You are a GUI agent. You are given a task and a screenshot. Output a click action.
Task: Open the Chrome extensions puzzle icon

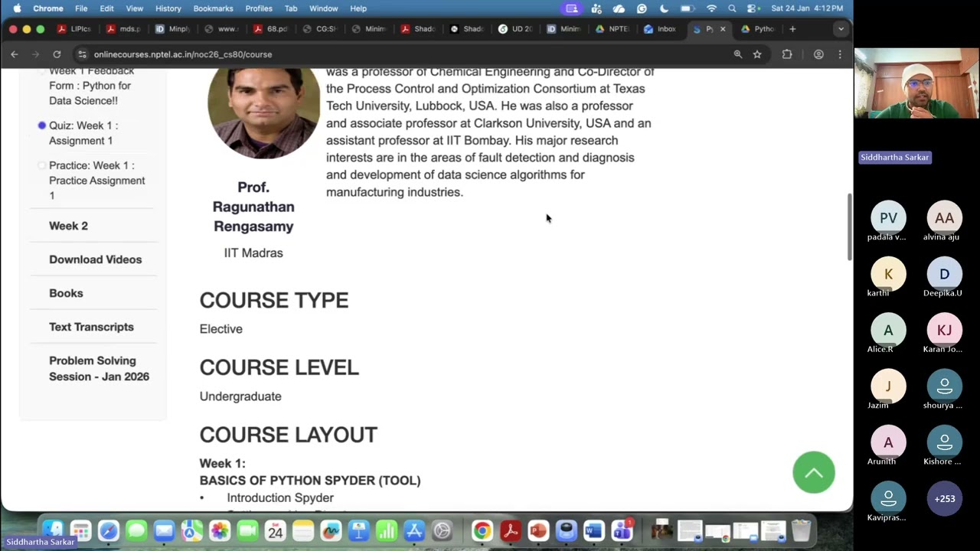coord(787,54)
